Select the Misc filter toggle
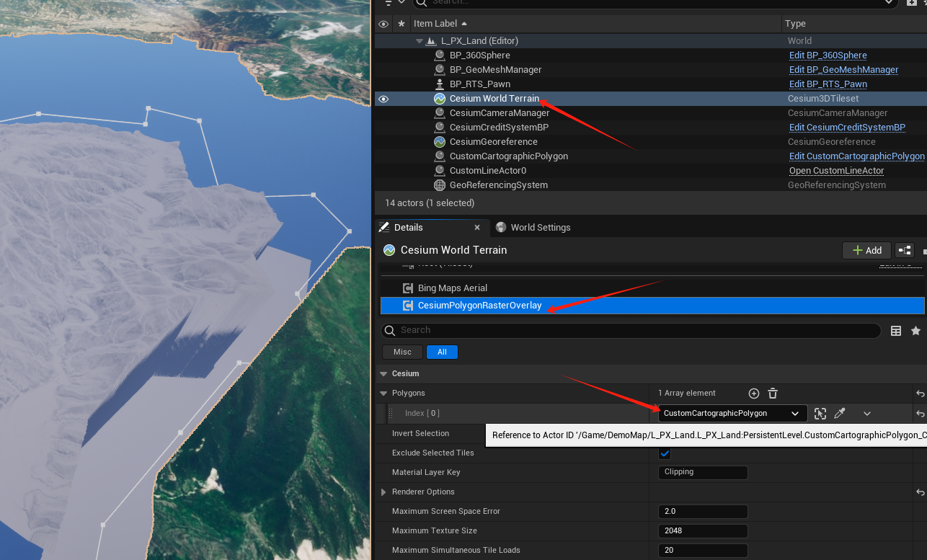The image size is (927, 560). (x=402, y=352)
